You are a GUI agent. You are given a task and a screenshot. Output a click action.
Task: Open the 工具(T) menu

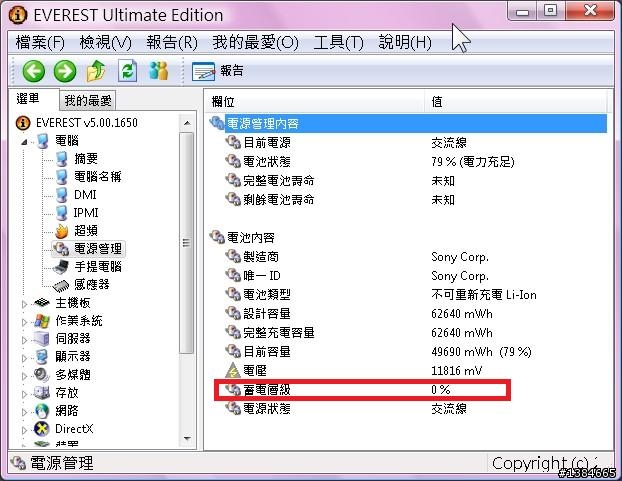(338, 42)
